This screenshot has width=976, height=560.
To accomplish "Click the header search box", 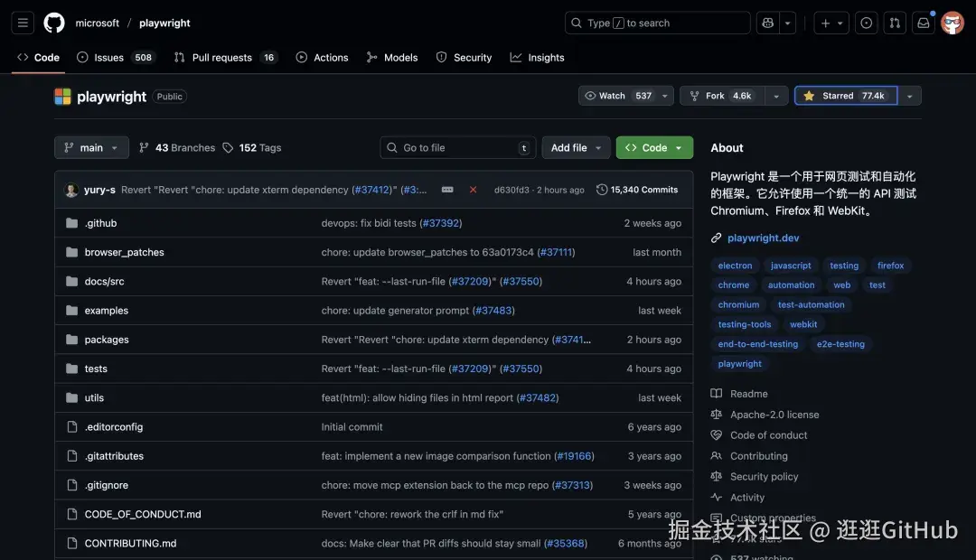I will tap(657, 23).
